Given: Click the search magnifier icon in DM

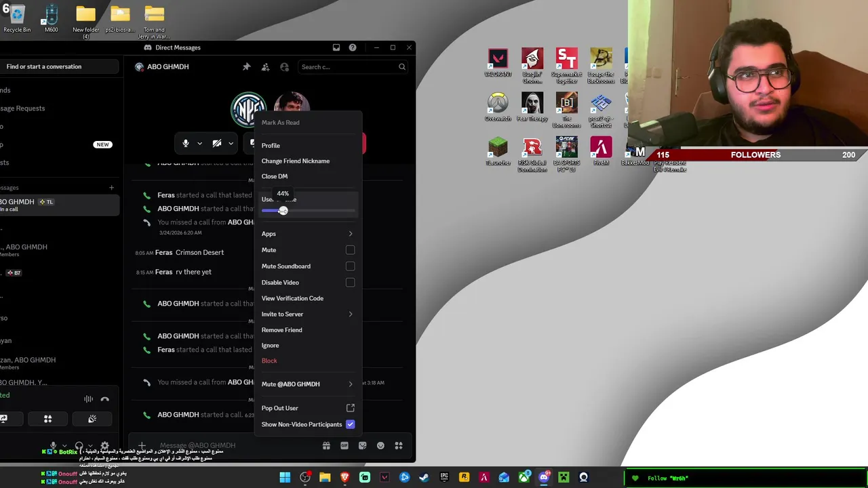Looking at the screenshot, I should click(x=402, y=67).
